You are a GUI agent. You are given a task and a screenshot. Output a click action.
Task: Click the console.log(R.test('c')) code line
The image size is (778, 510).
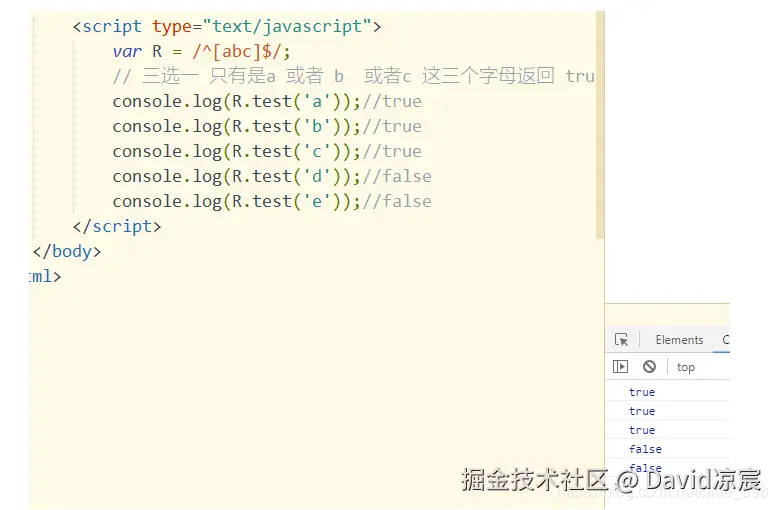coord(267,151)
